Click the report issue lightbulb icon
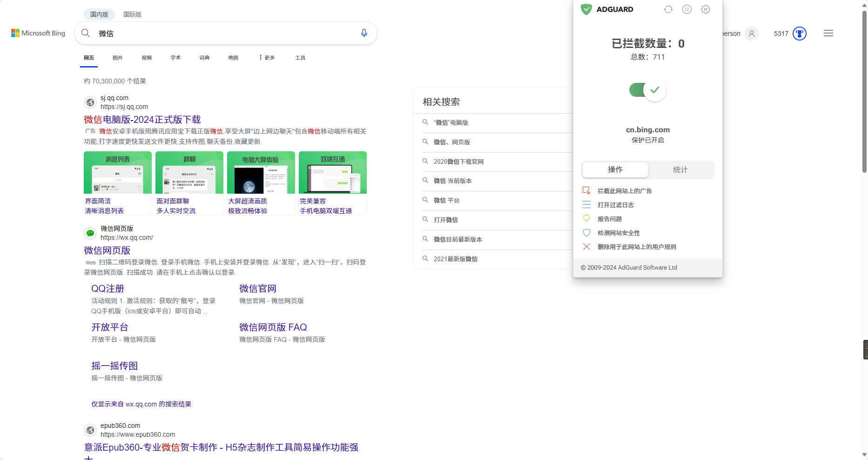This screenshot has height=460, width=868. (586, 218)
